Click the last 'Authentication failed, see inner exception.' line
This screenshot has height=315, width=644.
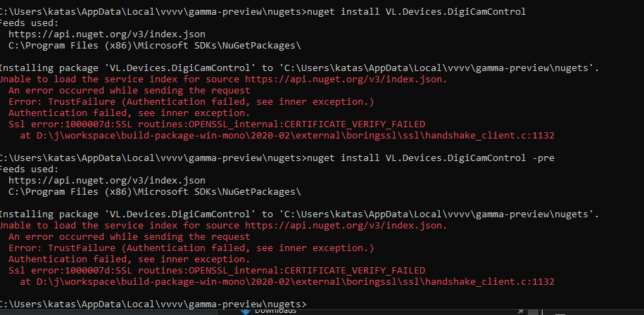129,259
